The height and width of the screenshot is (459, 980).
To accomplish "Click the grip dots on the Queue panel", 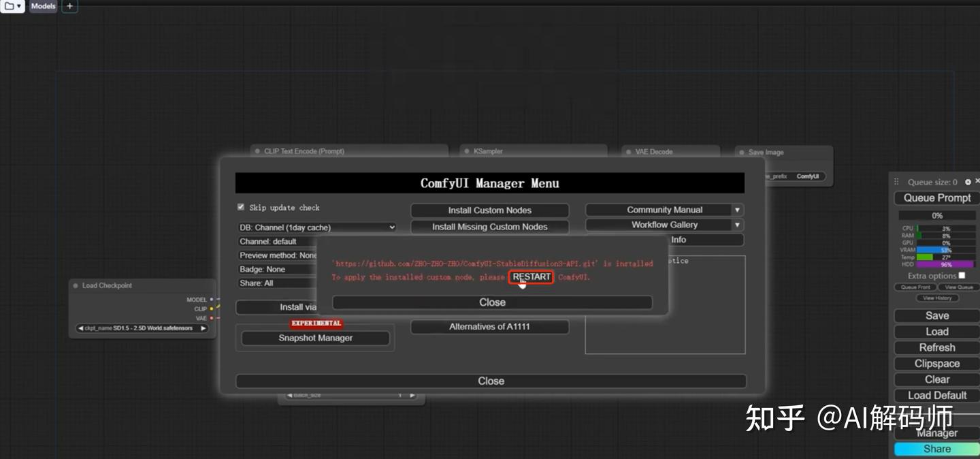I will [896, 182].
